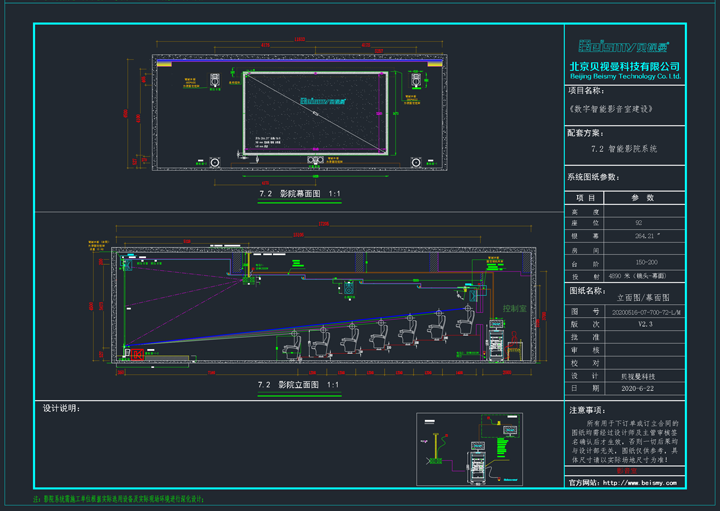
Task: Click the text 7.2 智能影院系统
Action: pyautogui.click(x=624, y=148)
